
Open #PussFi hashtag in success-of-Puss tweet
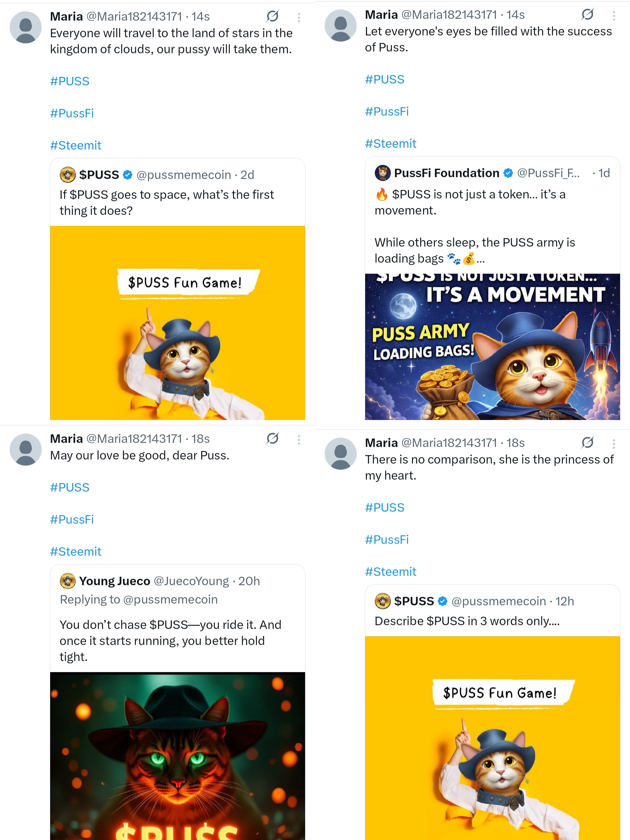387,112
